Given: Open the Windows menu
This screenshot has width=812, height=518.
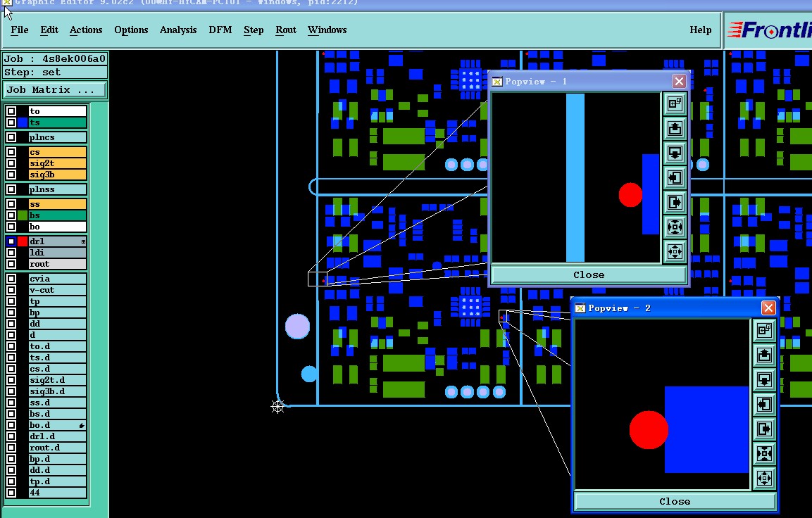Looking at the screenshot, I should click(x=327, y=30).
